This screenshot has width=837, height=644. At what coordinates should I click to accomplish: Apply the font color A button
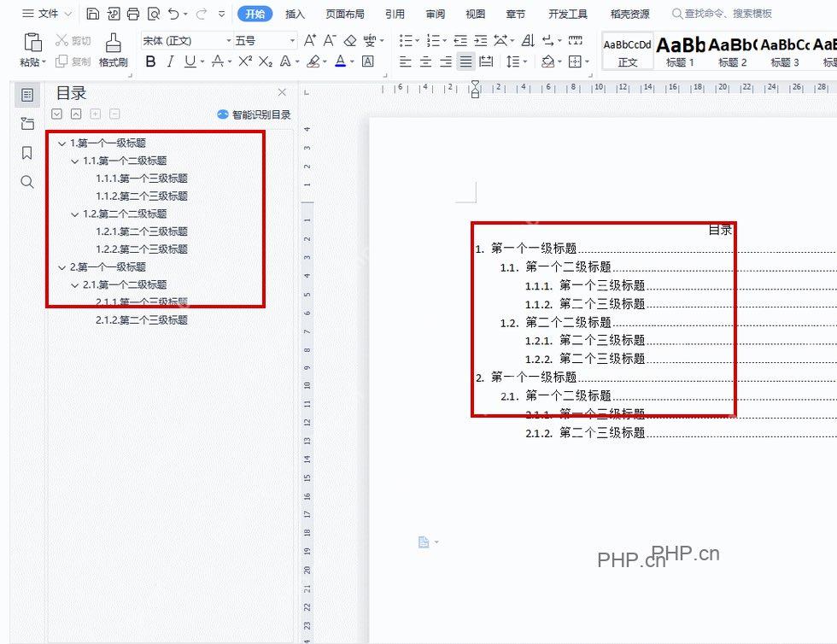coord(340,61)
